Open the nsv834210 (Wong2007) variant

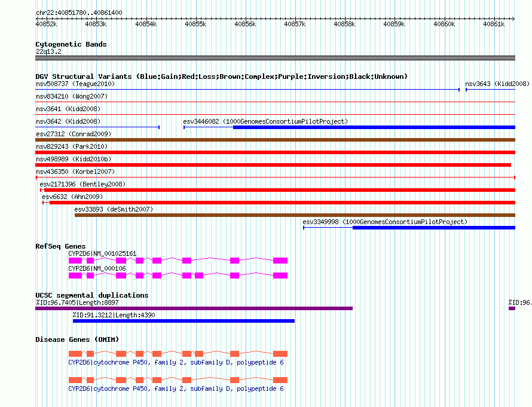tap(72, 96)
